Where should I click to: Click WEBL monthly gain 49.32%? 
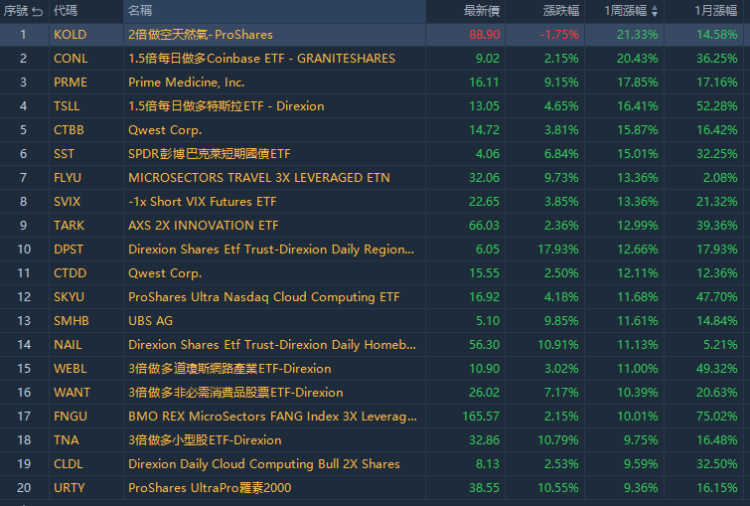point(717,369)
